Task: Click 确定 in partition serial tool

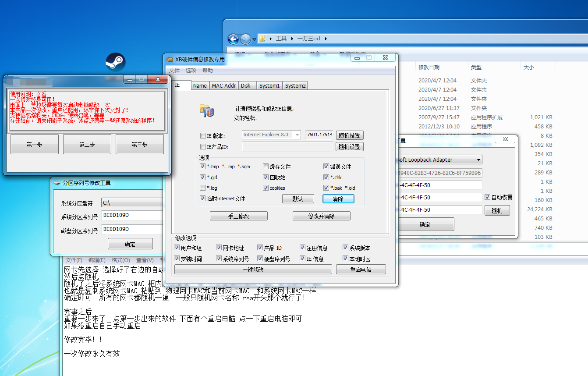Action: [130, 244]
